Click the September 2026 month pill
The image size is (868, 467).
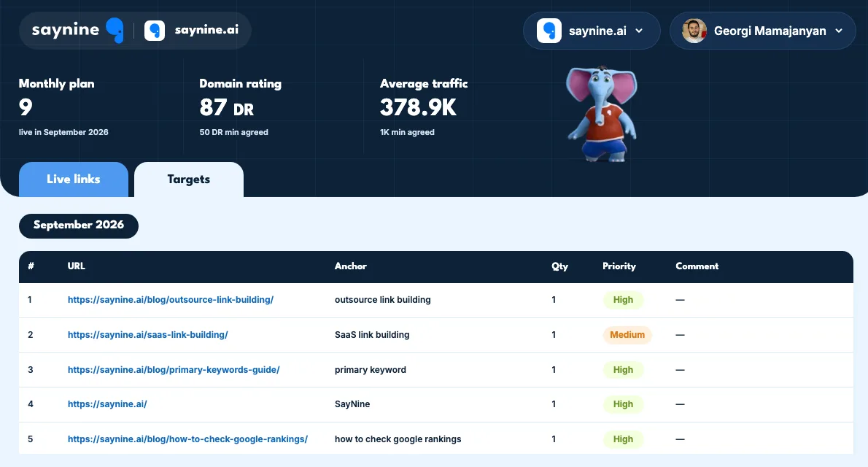click(x=79, y=225)
